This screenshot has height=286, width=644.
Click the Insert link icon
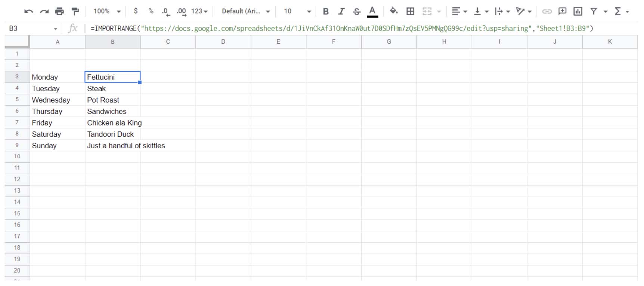(x=547, y=11)
